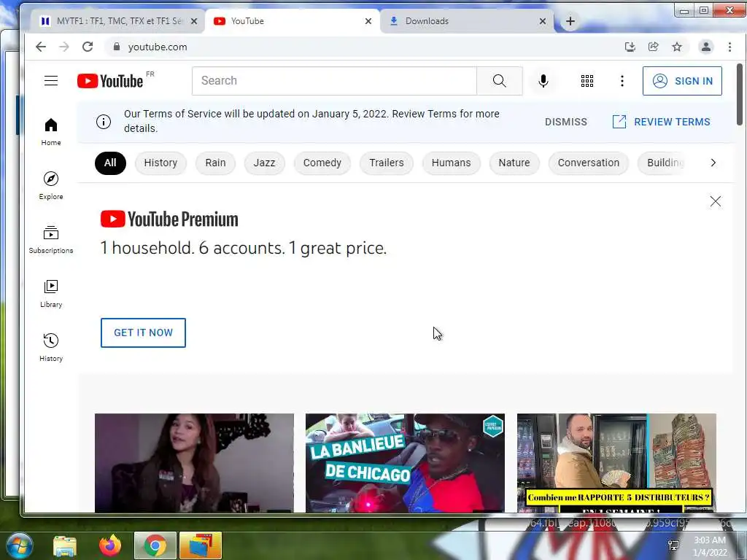Select the Humans category chip

click(451, 163)
